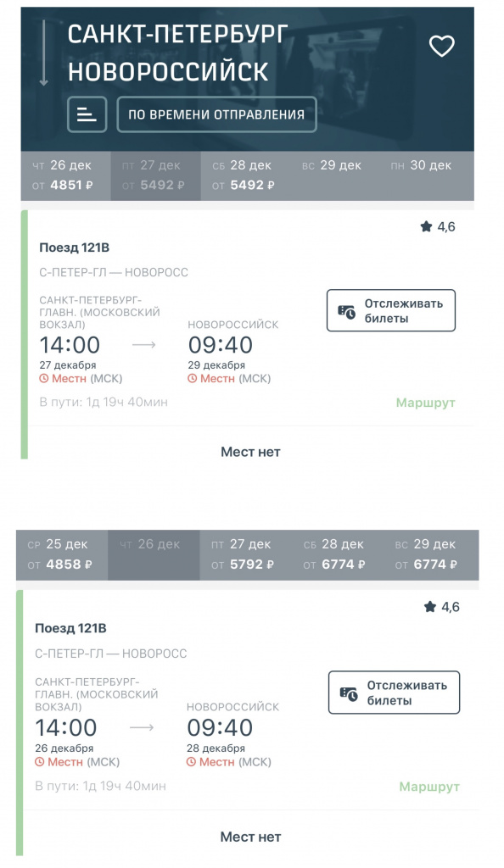The height and width of the screenshot is (868, 504).
Task: Select ср 25 дек from 4858 ₽
Action: (62, 554)
